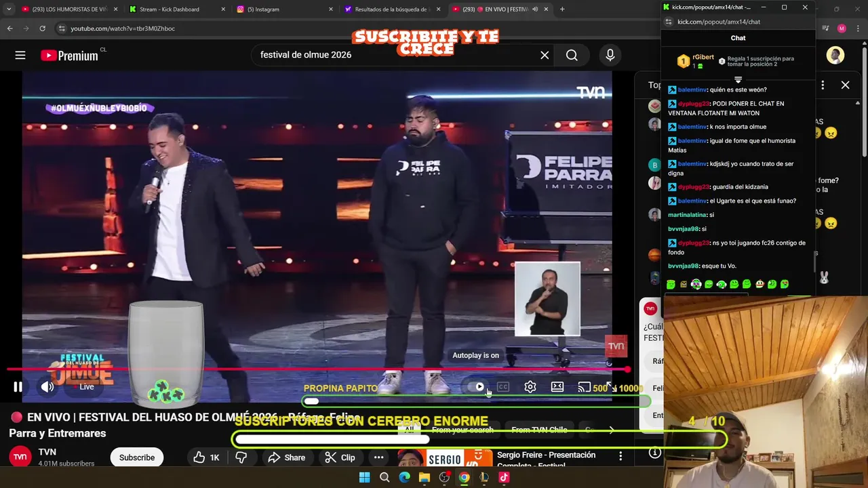This screenshot has width=868, height=488.
Task: Subscribe to the TVN channel
Action: (x=137, y=457)
